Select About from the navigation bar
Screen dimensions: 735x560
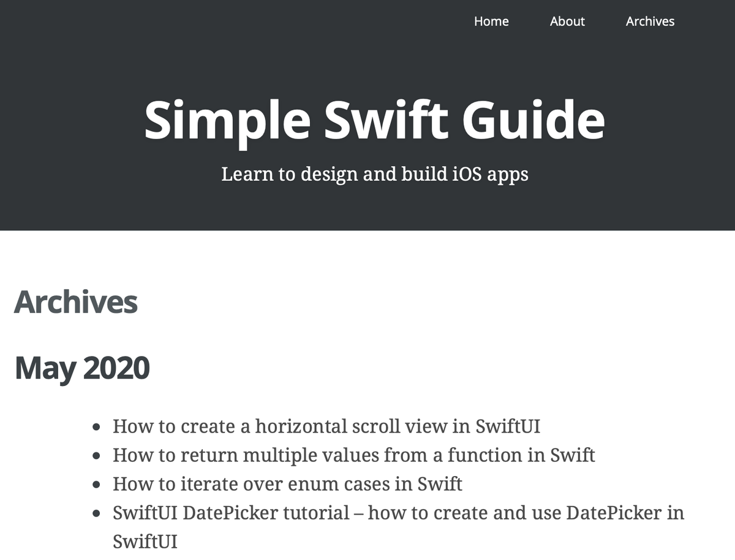(x=567, y=21)
